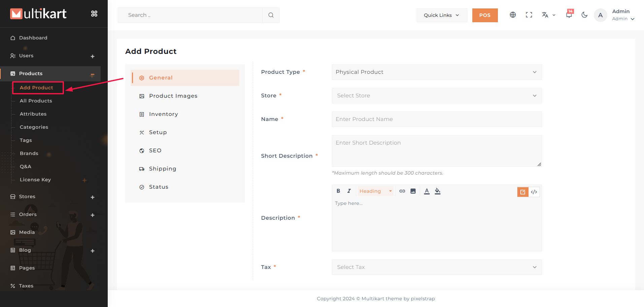
Task: Open the notifications bell icon
Action: 569,15
